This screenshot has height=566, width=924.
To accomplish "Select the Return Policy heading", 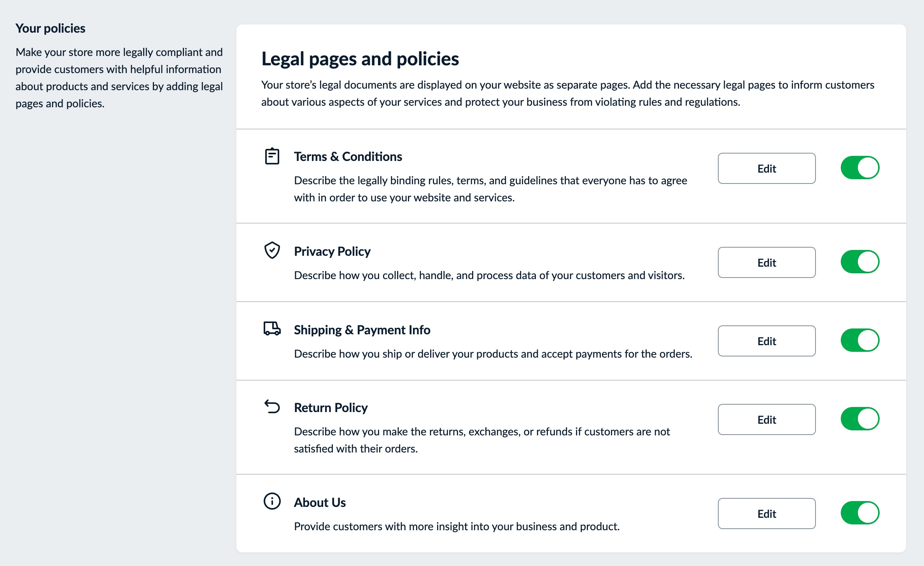I will coord(331,408).
